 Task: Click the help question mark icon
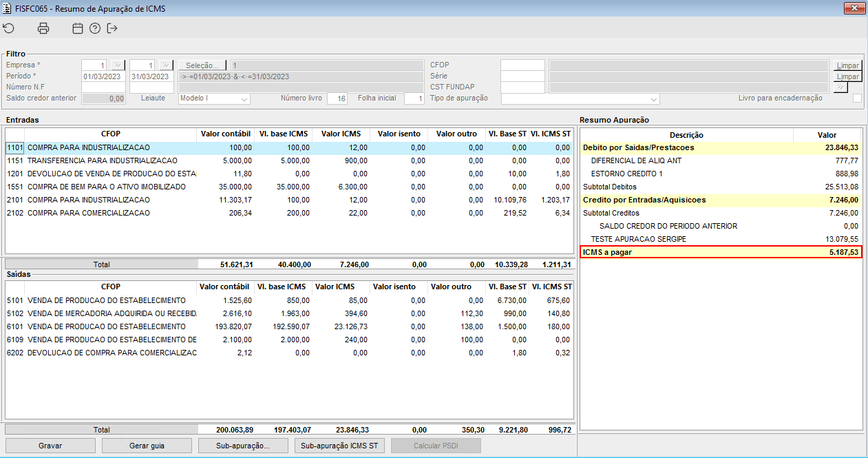(95, 28)
